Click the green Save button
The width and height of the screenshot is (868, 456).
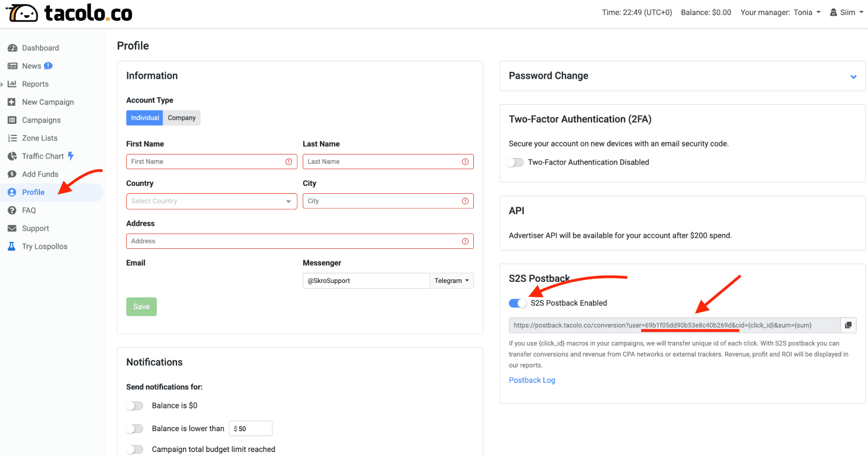click(141, 307)
